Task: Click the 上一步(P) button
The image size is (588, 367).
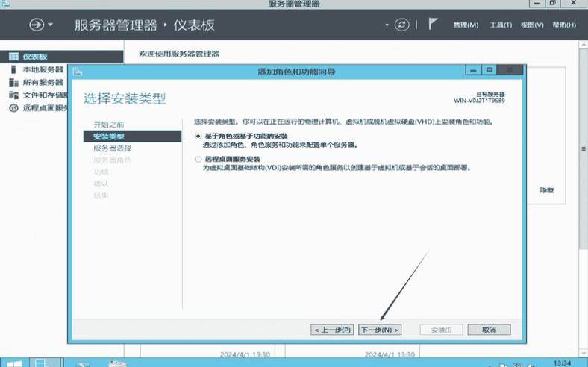Action: coord(332,330)
